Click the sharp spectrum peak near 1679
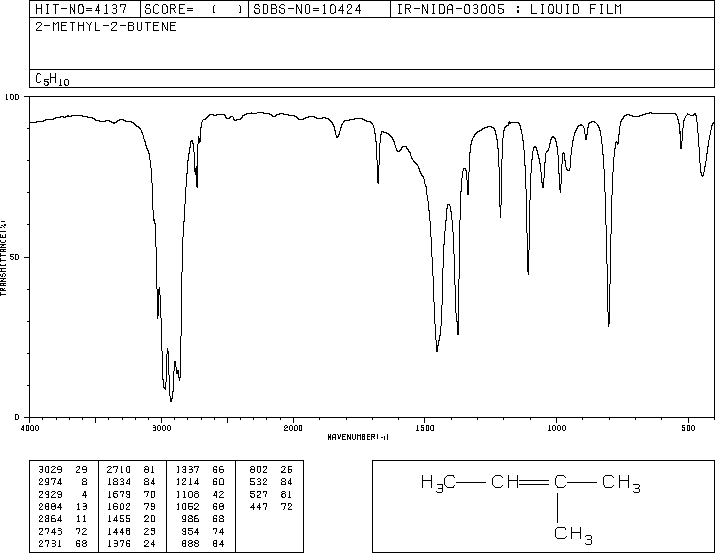 pos(378,182)
